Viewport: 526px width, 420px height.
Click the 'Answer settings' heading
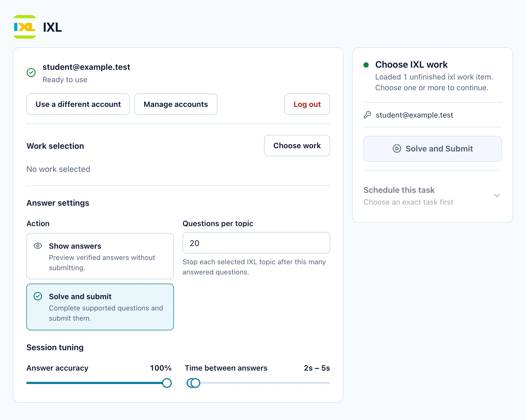point(58,203)
